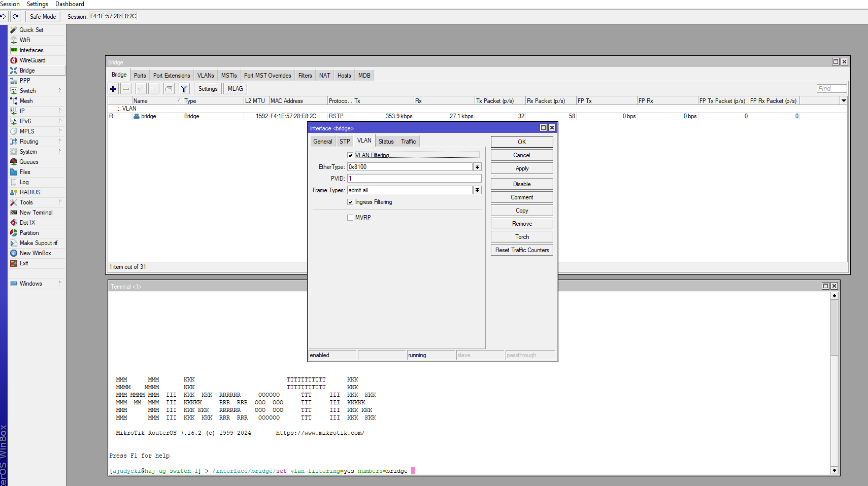Switch to the Traffic tab in dialog
The width and height of the screenshot is (868, 486).
tap(409, 142)
